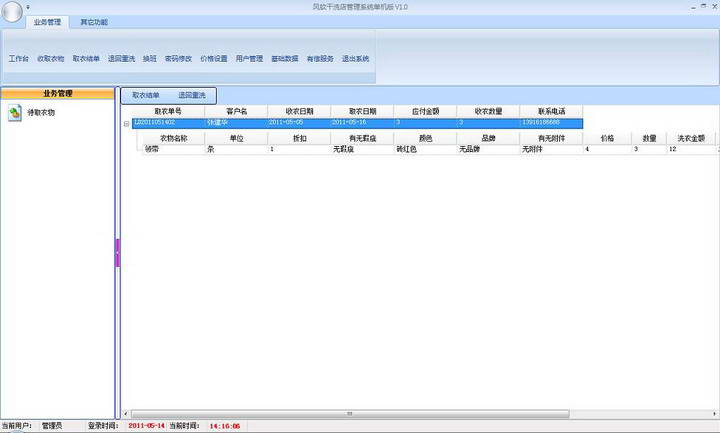Image resolution: width=720 pixels, height=433 pixels.
Task: Select 取衣结单 in the ribbon
Action: point(86,59)
